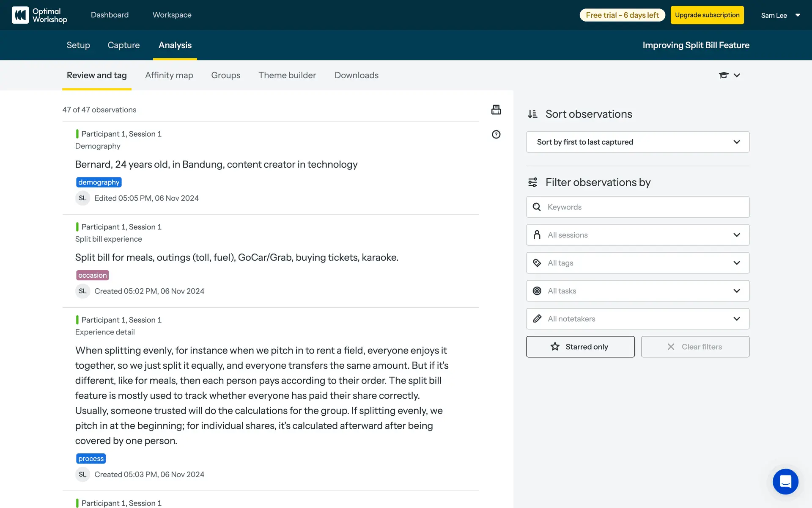Screen dimensions: 812x508
Task: Click the Keywords search field
Action: pyautogui.click(x=643, y=207)
